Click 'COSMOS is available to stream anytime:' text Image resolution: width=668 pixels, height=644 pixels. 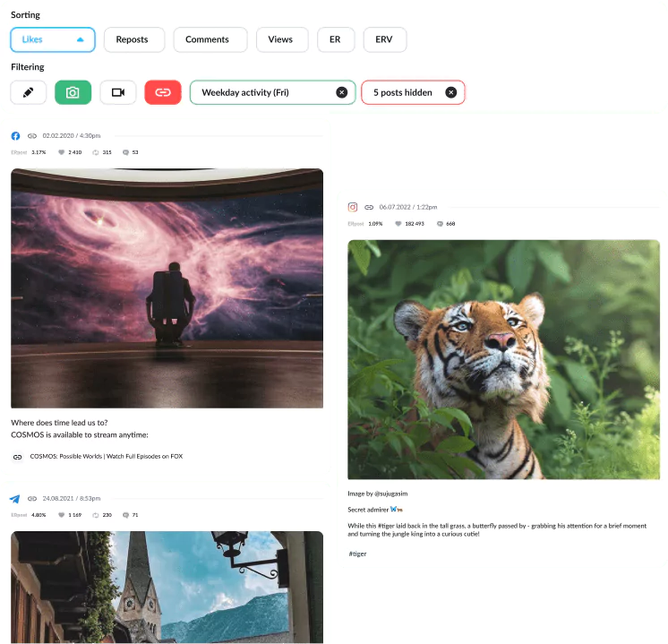[80, 435]
